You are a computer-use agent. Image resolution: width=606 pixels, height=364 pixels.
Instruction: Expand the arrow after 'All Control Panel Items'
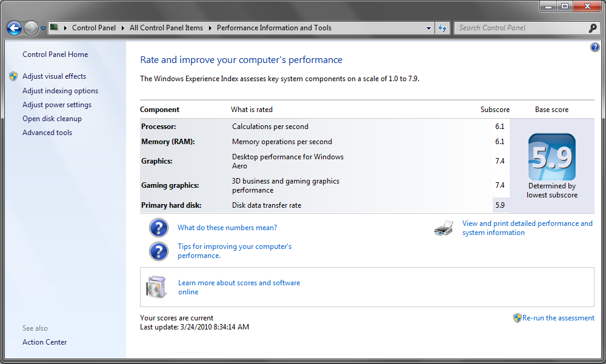[x=210, y=28]
